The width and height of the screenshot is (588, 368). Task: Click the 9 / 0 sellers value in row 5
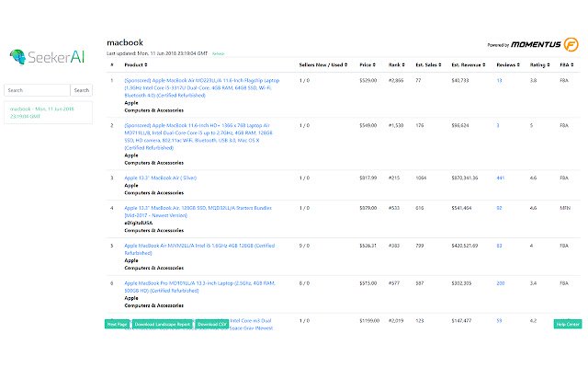(304, 246)
